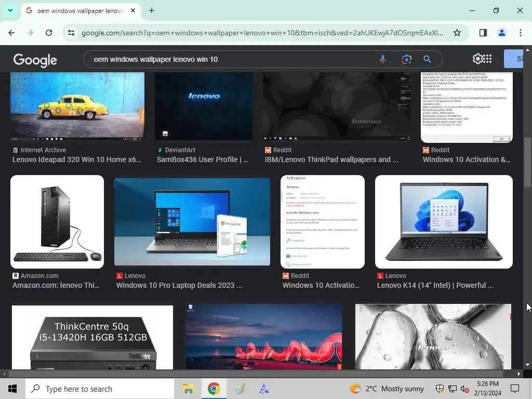The width and height of the screenshot is (532, 399).
Task: Open 'Lenovo Ideapad 320 Win 10 Home' link
Action: coord(77,159)
